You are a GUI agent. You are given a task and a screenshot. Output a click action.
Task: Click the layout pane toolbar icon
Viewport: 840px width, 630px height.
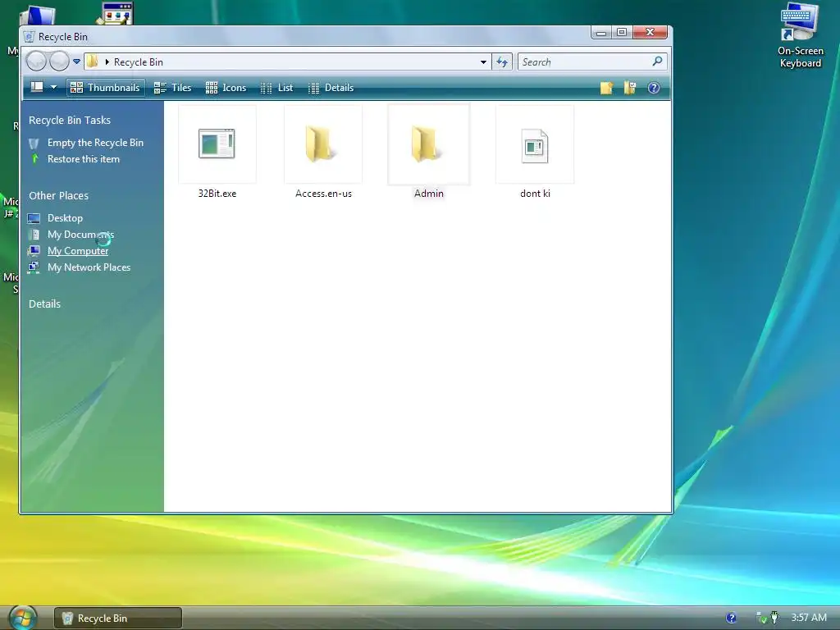pos(37,87)
